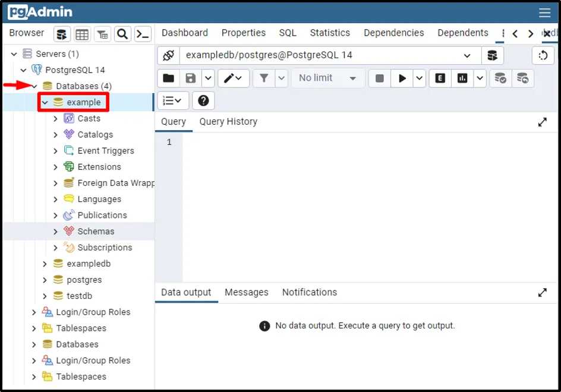
Task: Toggle the database connection status icon
Action: pos(168,55)
